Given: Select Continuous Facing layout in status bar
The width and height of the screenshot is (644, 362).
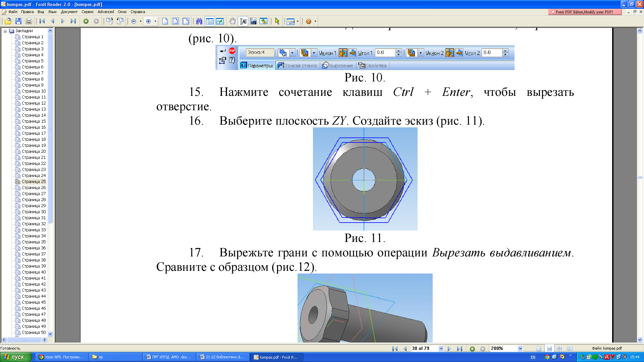Looking at the screenshot, I should coord(559,349).
